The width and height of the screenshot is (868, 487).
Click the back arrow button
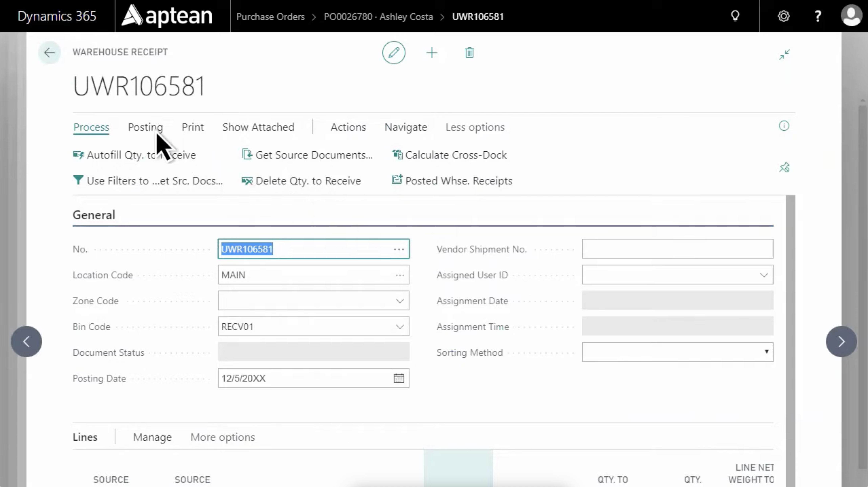pos(49,53)
